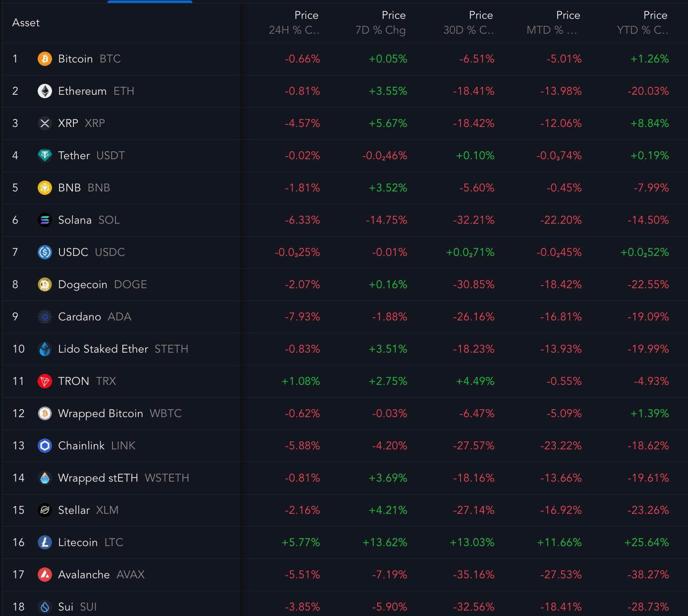The image size is (688, 616).
Task: Click Litecoin's YTD change +25.64%
Action: click(646, 543)
